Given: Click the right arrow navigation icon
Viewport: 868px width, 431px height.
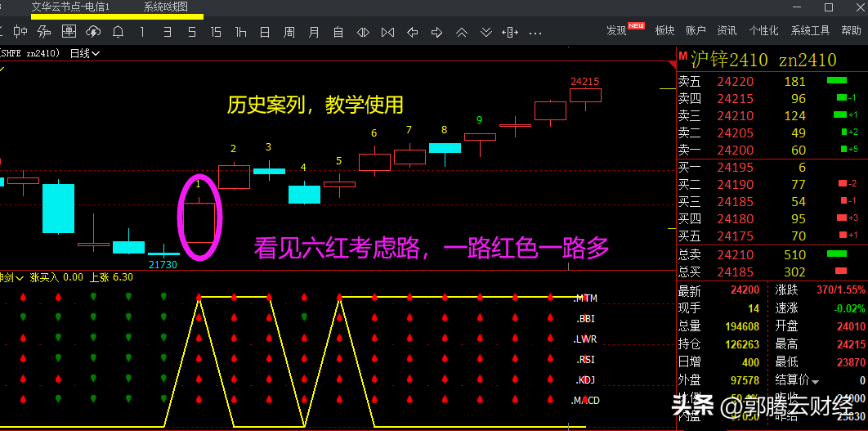Looking at the screenshot, I should pyautogui.click(x=437, y=32).
